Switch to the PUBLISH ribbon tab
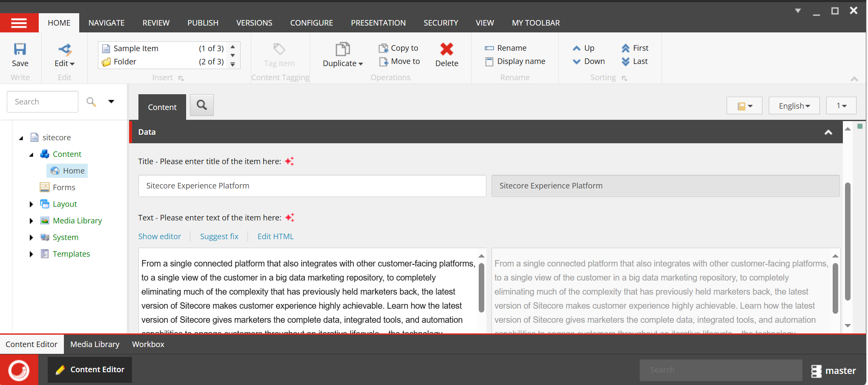The width and height of the screenshot is (868, 385). point(203,23)
